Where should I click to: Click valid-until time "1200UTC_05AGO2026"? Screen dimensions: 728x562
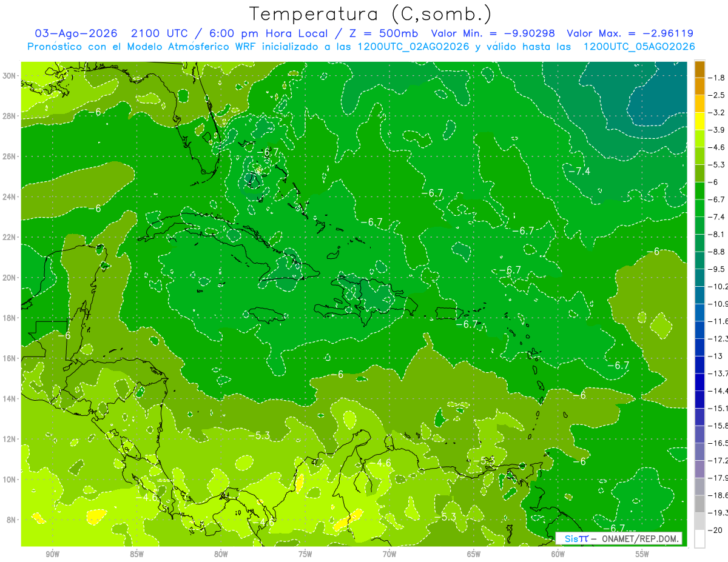(x=639, y=47)
